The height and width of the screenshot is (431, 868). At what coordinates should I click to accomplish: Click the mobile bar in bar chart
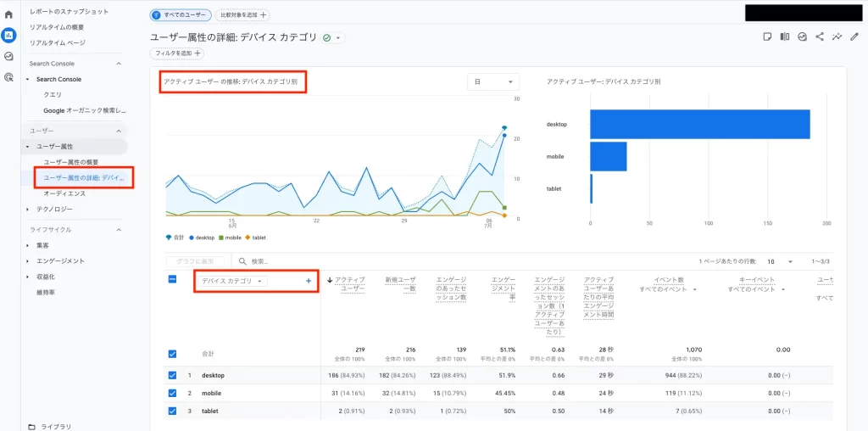pyautogui.click(x=609, y=156)
